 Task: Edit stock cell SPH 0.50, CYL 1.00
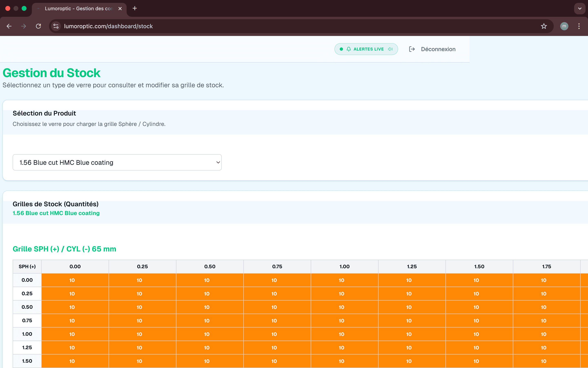coord(345,307)
